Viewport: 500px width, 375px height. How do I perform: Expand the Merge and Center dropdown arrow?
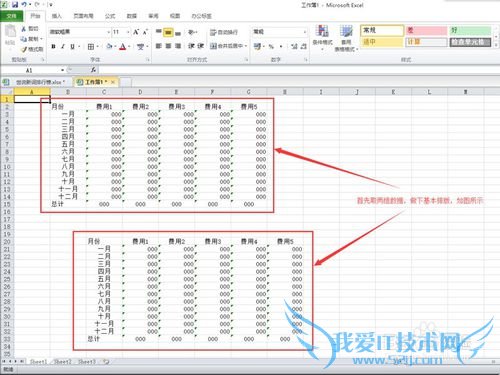tap(246, 46)
